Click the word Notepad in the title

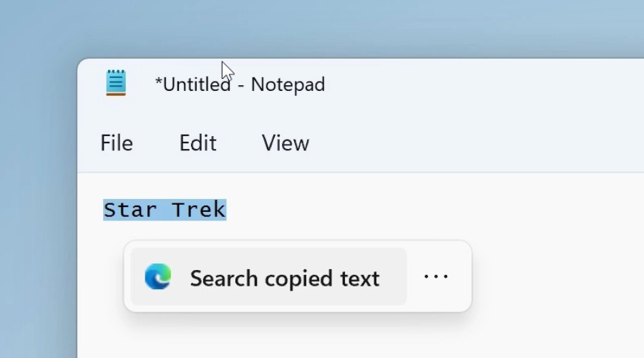click(x=288, y=84)
